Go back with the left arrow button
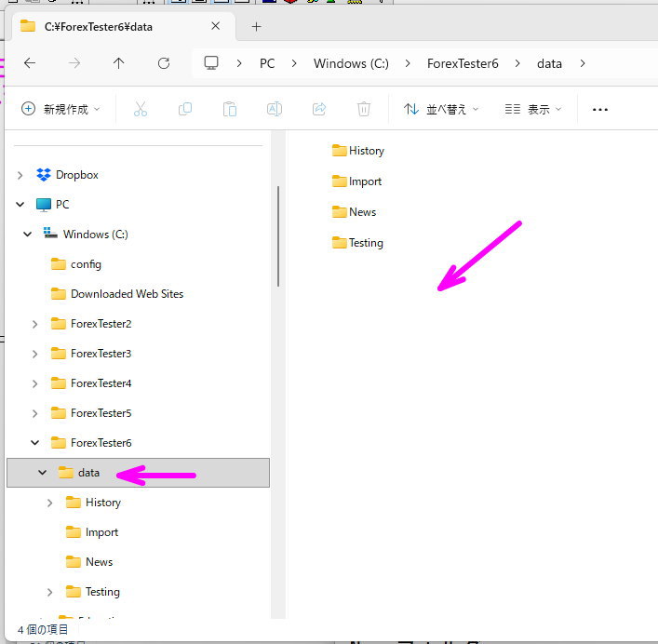The width and height of the screenshot is (658, 644). [30, 63]
